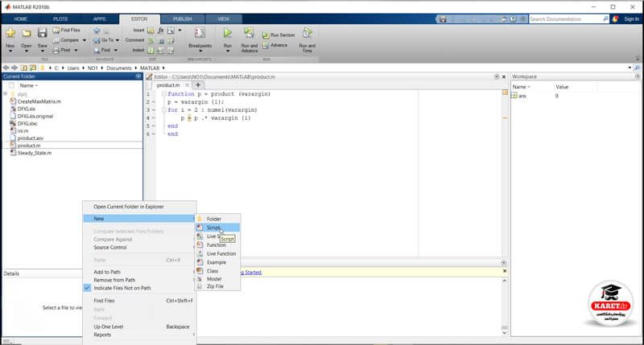Choose Live Function from New submenu
The height and width of the screenshot is (345, 644).
217,253
